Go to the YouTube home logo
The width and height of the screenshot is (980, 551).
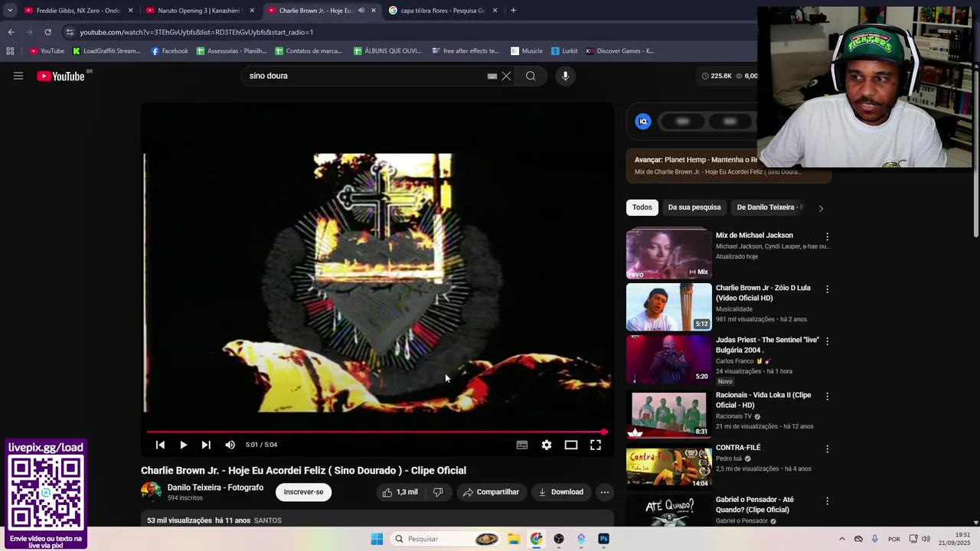point(60,76)
